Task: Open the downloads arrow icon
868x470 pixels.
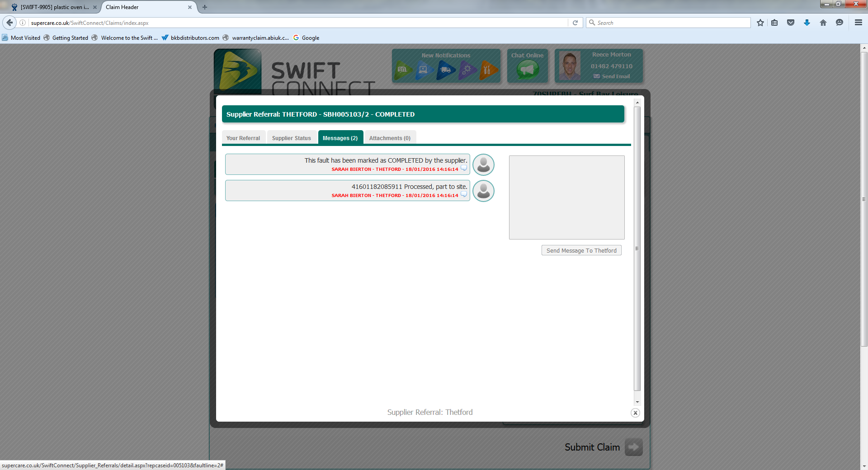Action: pos(807,23)
